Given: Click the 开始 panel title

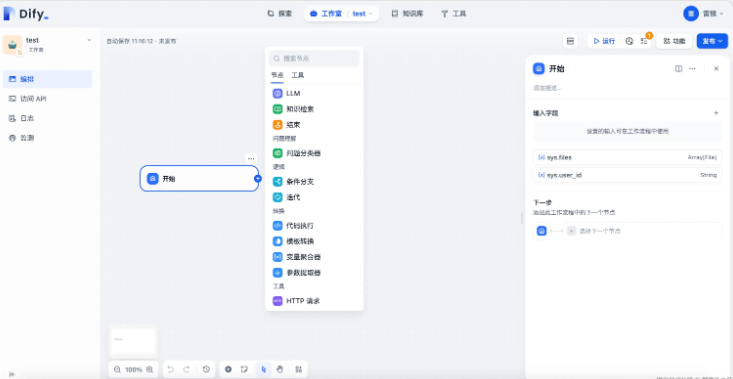Looking at the screenshot, I should (x=557, y=69).
